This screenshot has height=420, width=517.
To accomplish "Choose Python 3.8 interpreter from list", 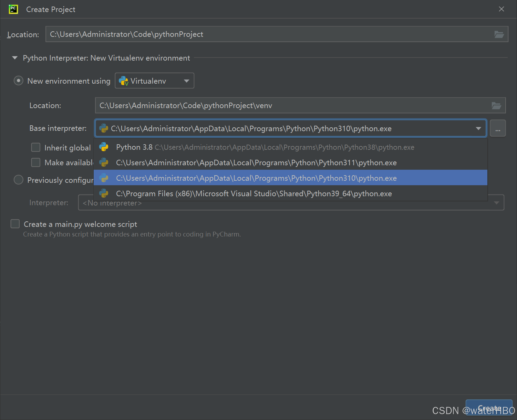I will coord(291,147).
